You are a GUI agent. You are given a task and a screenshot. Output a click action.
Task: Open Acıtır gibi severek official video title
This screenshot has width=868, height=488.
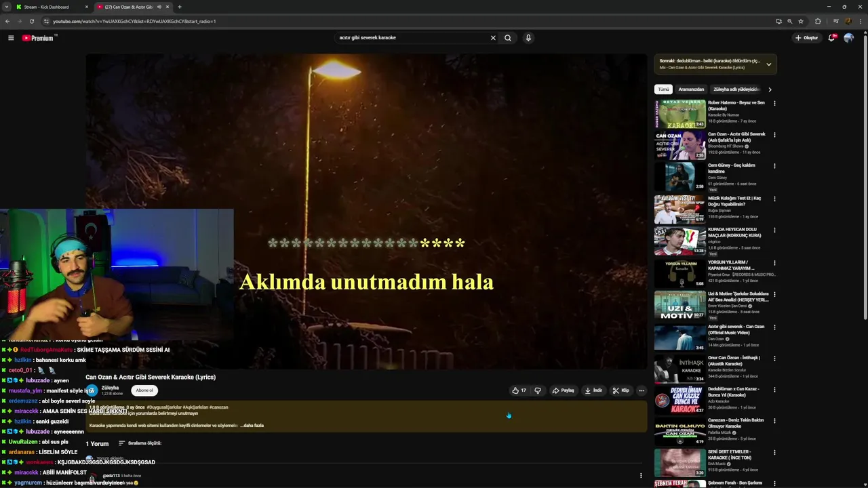pyautogui.click(x=736, y=329)
